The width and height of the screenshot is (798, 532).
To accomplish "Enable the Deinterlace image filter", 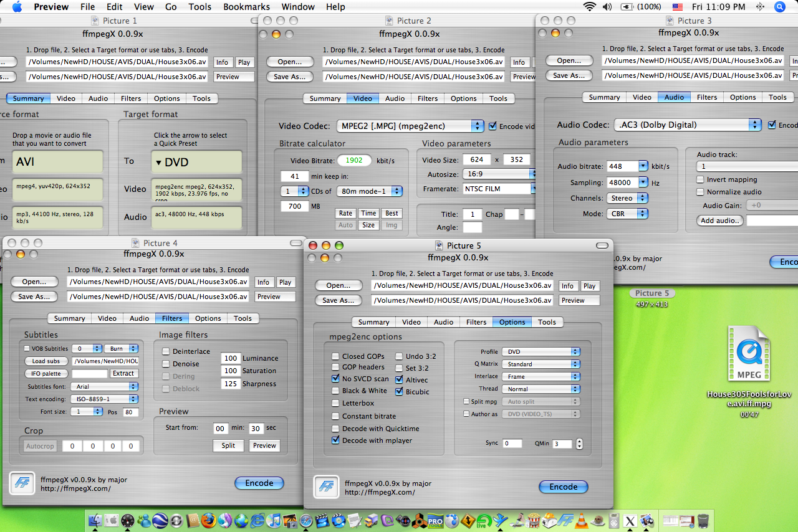I will 166,351.
